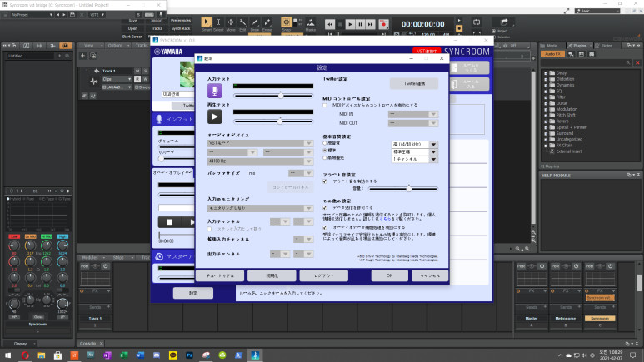Open the 44100 Hz sample rate dropdown
This screenshot has width=644, height=362.
pos(260,161)
